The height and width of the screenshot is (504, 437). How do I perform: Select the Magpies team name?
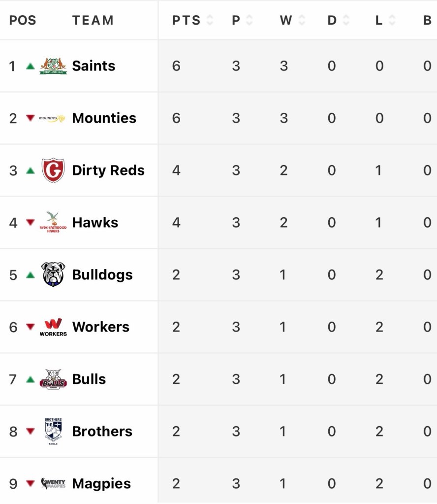(x=101, y=484)
